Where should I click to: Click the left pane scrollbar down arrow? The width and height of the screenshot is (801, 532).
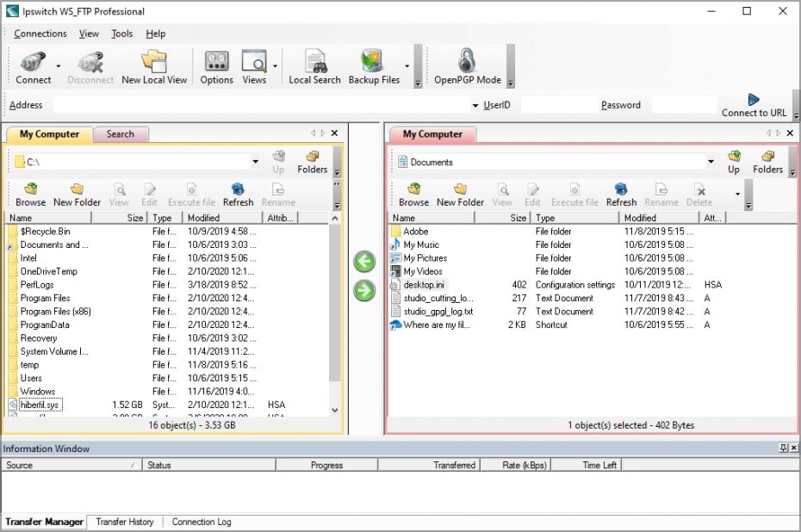334,410
